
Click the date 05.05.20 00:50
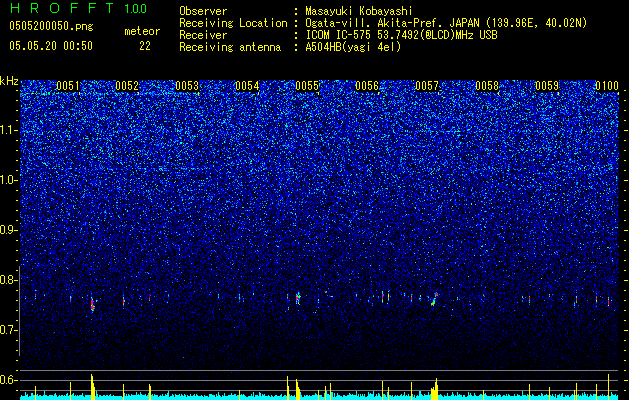[x=51, y=46]
